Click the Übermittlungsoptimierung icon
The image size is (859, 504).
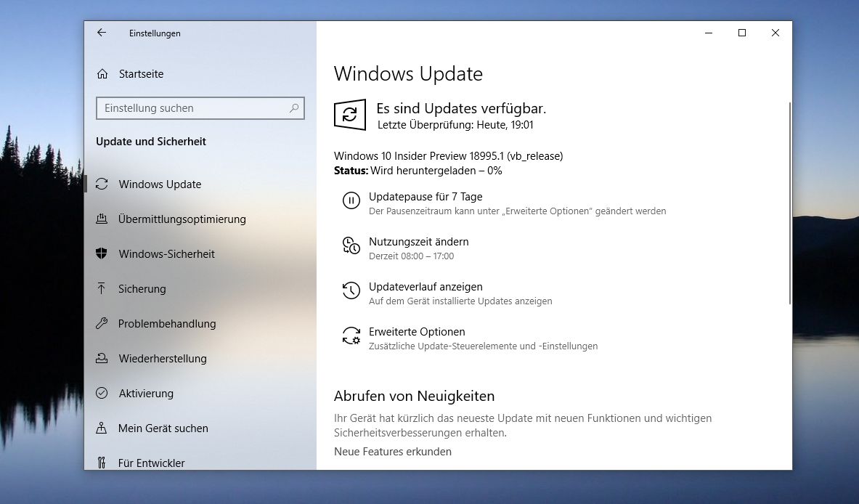(x=102, y=219)
